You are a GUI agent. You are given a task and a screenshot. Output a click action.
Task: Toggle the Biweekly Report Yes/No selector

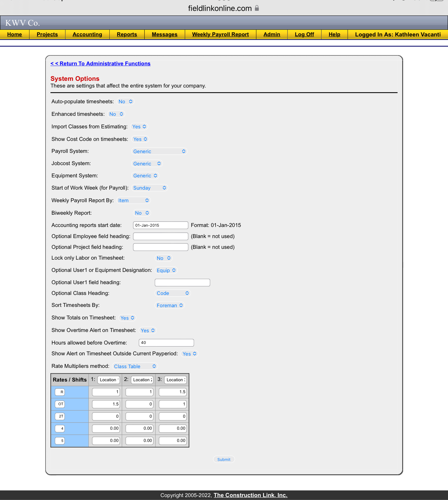[142, 213]
